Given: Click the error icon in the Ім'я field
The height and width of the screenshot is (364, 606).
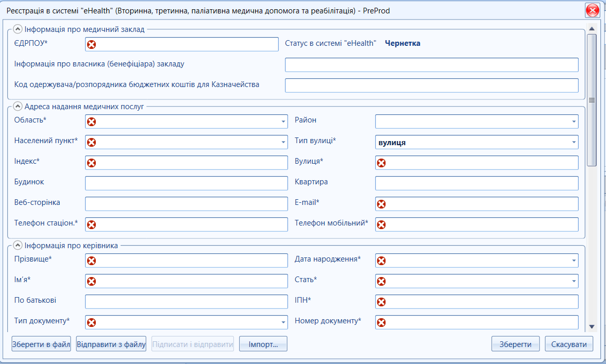Looking at the screenshot, I should [x=91, y=281].
